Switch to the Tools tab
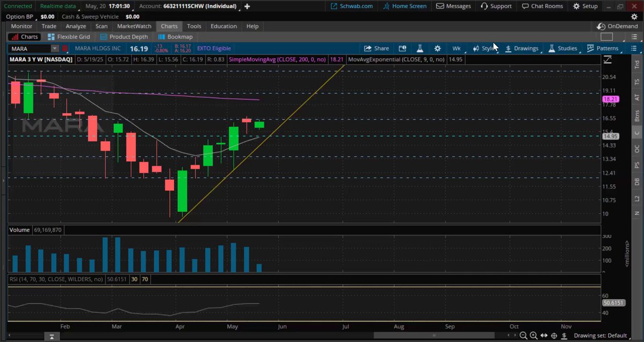Viewport: 644px width, 342px height. pyautogui.click(x=194, y=26)
